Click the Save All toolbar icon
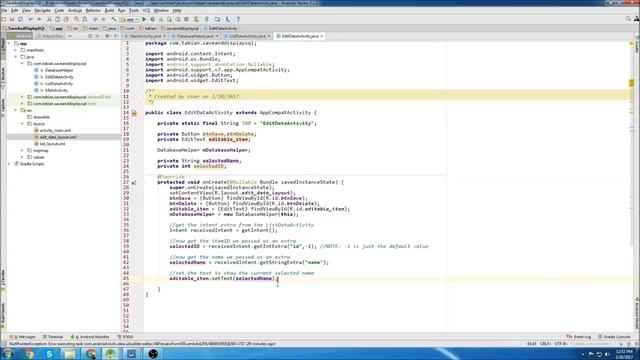Image resolution: width=640 pixels, height=360 pixels. pos(12,19)
